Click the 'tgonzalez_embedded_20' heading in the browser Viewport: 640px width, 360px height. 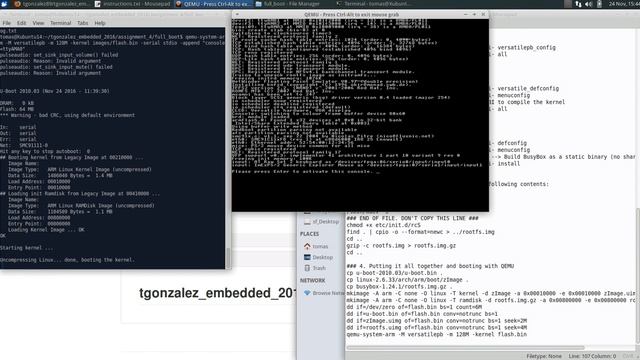pyautogui.click(x=218, y=293)
